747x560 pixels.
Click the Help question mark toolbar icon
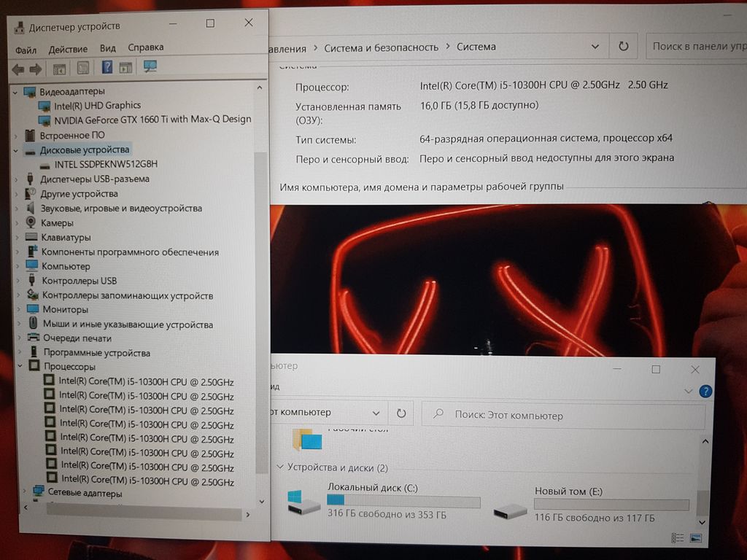point(107,68)
